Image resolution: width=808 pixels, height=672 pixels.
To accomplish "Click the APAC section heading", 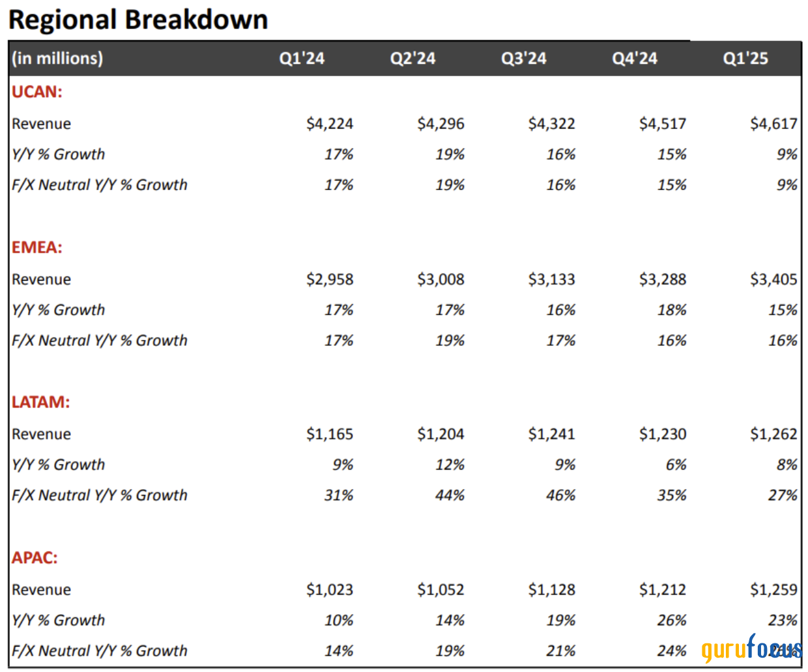I will click(x=35, y=557).
